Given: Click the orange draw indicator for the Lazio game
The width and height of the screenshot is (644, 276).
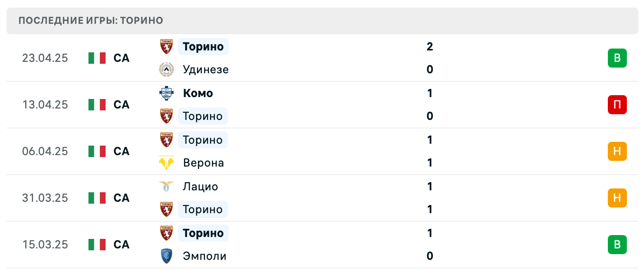Looking at the screenshot, I should [x=617, y=198].
